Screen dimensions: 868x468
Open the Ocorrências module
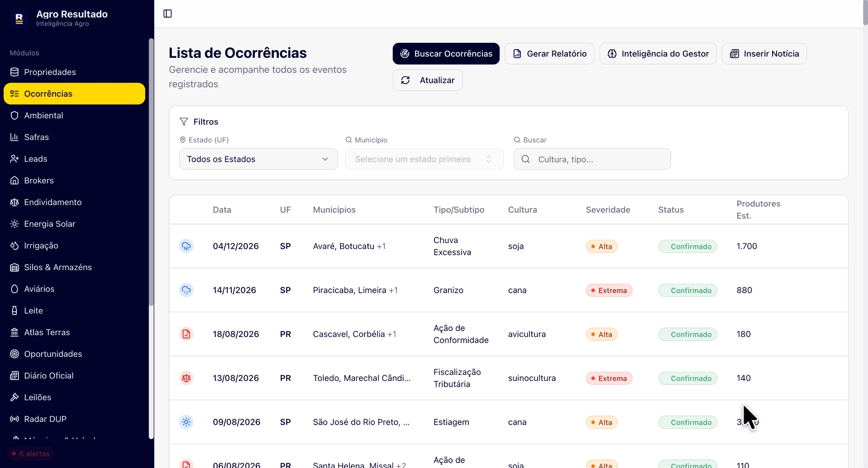(x=74, y=94)
